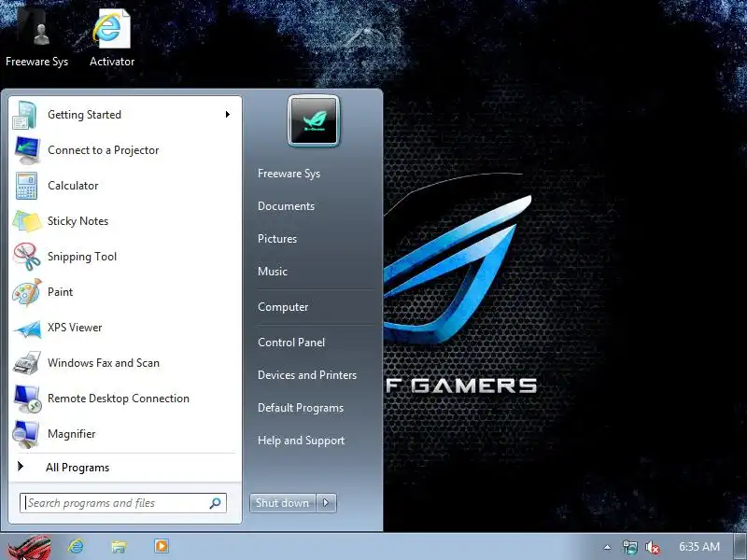Open the Sticky Notes icon
The image size is (747, 560).
[27, 221]
